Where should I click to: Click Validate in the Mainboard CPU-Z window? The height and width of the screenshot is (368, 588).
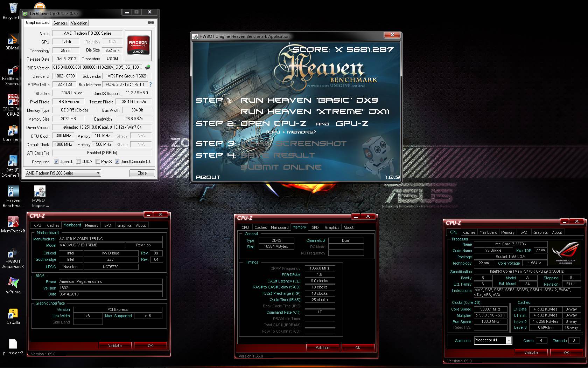115,346
